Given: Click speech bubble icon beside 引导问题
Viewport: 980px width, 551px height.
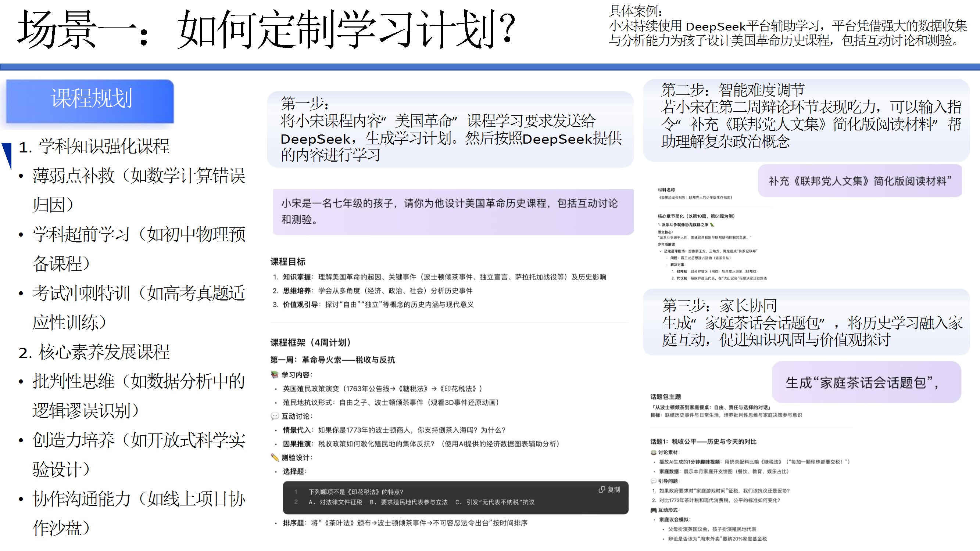Looking at the screenshot, I should click(x=654, y=481).
